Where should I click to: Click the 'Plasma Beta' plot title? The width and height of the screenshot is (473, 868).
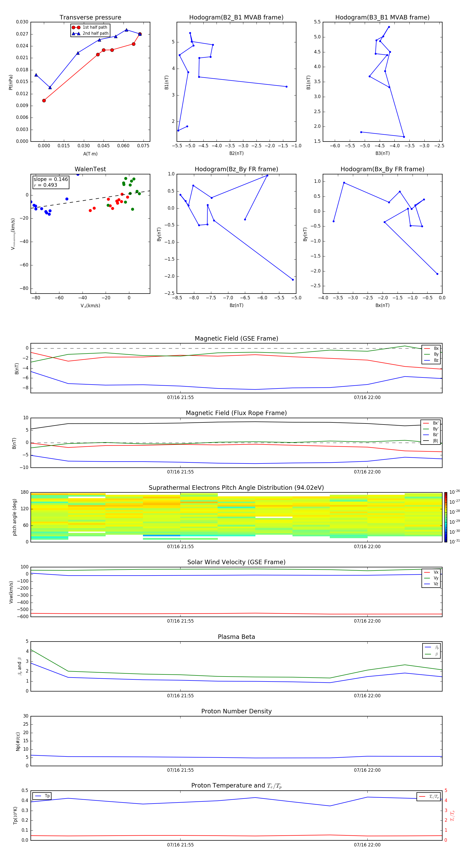pyautogui.click(x=236, y=637)
